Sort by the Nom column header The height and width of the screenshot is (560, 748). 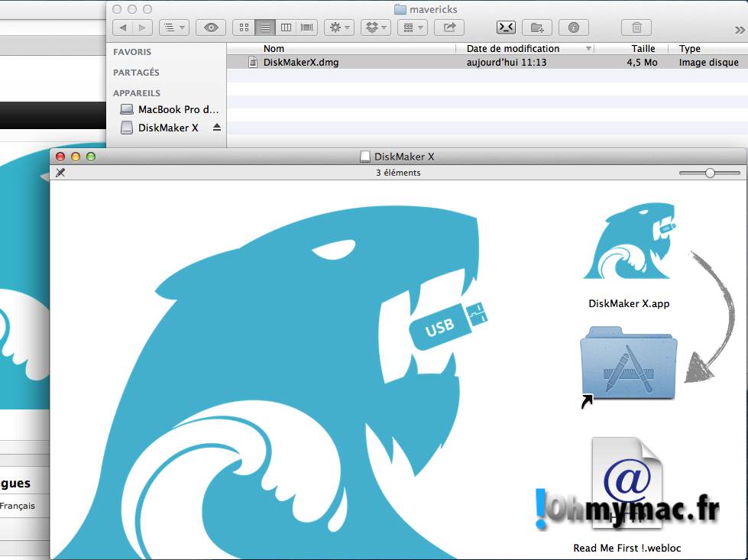tap(344, 48)
